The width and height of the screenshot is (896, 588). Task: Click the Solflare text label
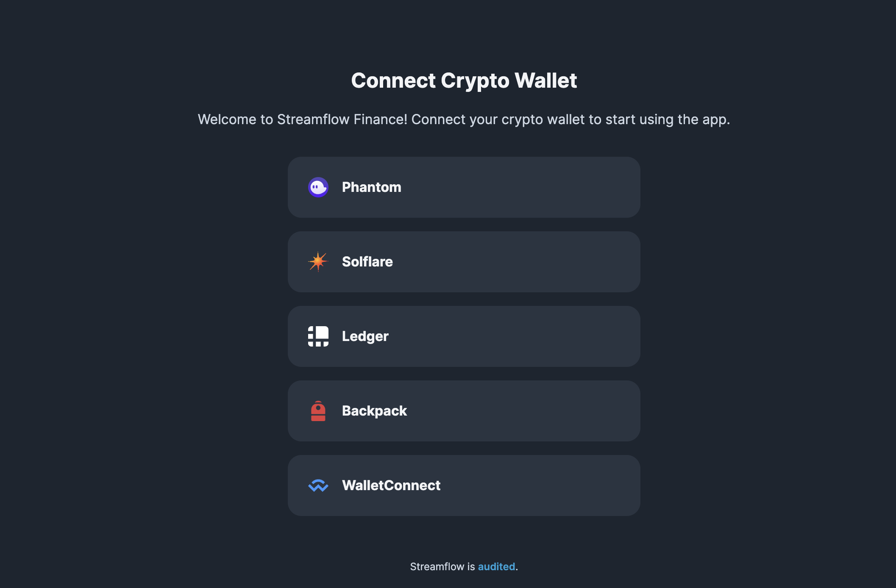[367, 262]
